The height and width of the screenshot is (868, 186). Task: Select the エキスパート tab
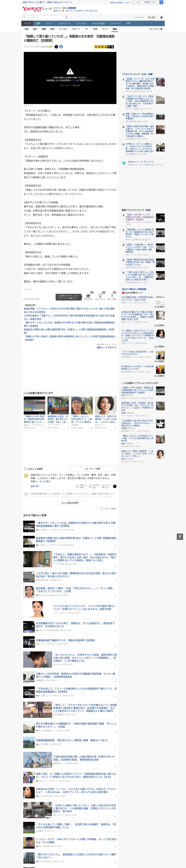(64, 24)
